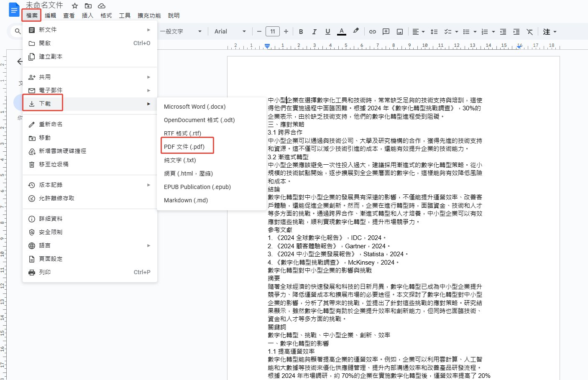Screen dimensions: 588x380
Task: Open the 工具 menu
Action: pos(125,15)
